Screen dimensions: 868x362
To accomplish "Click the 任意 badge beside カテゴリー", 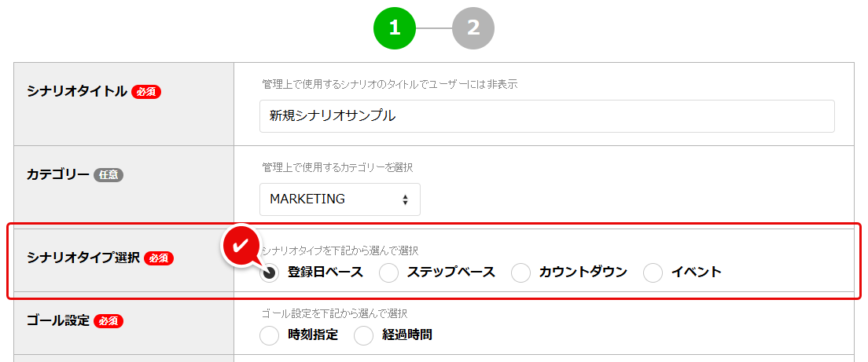I will point(108,175).
